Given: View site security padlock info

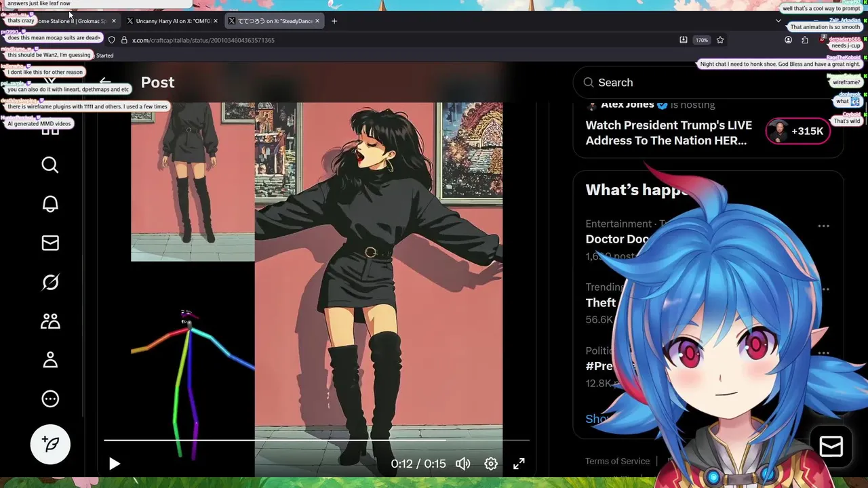Looking at the screenshot, I should (x=124, y=40).
